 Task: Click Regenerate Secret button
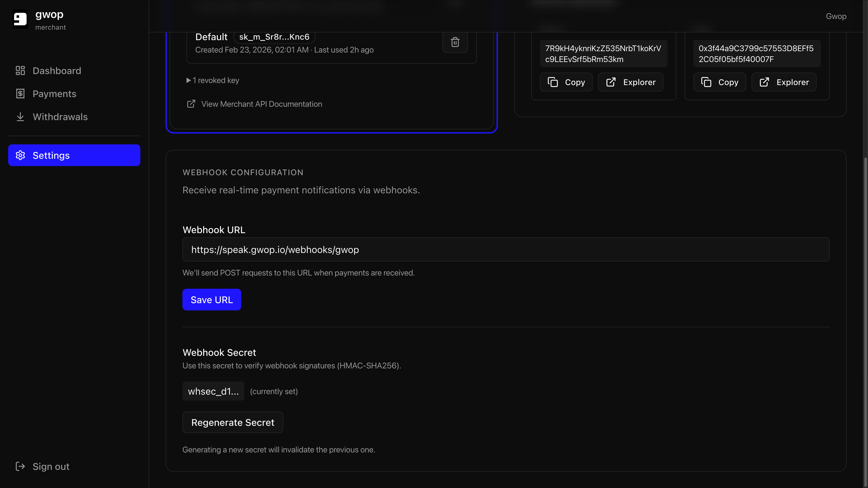[232, 422]
